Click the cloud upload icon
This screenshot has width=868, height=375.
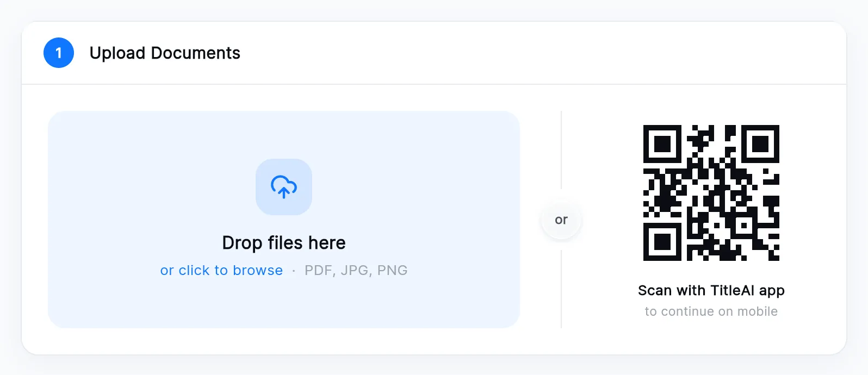pyautogui.click(x=284, y=187)
